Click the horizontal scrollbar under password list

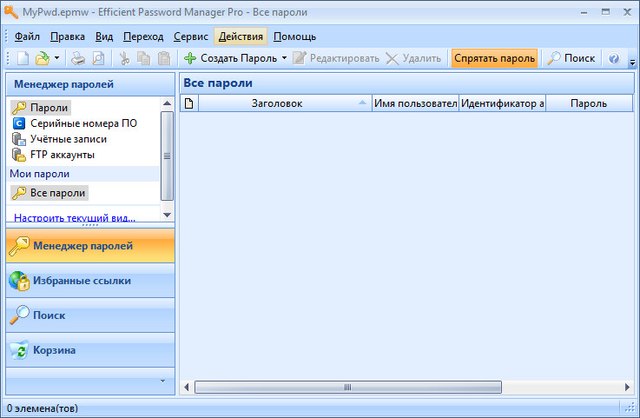400,386
